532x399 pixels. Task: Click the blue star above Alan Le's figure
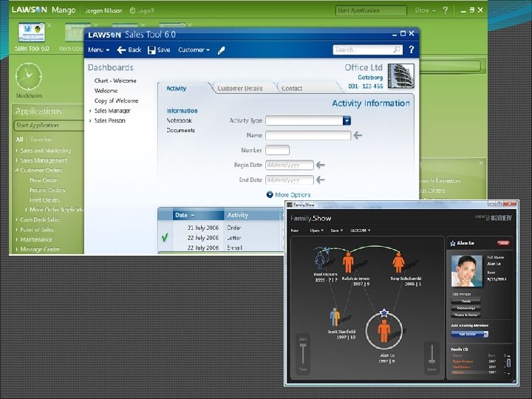tap(383, 313)
